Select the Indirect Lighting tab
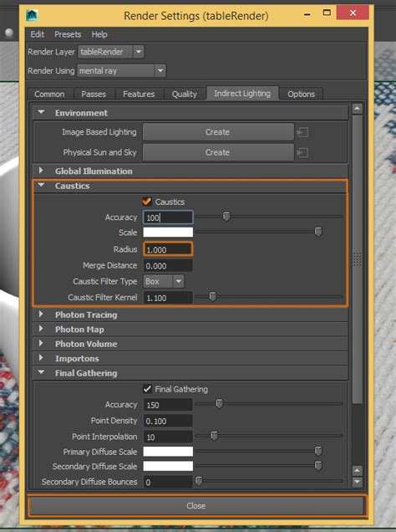This screenshot has height=532, width=396. 242,94
